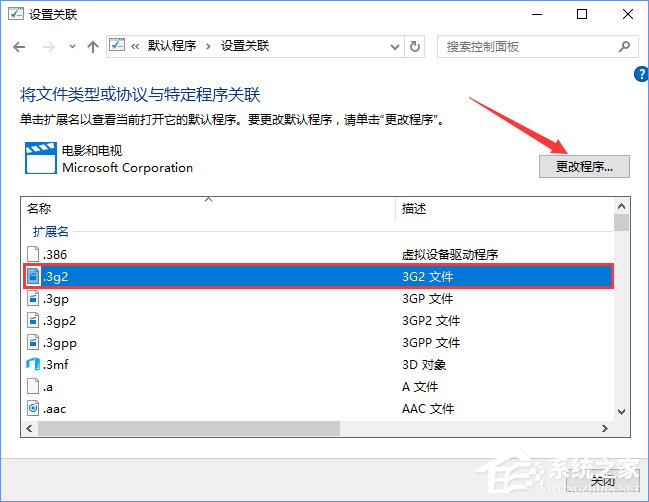Viewport: 649px width, 502px height.
Task: Sort by 描述 column header
Action: (x=504, y=208)
